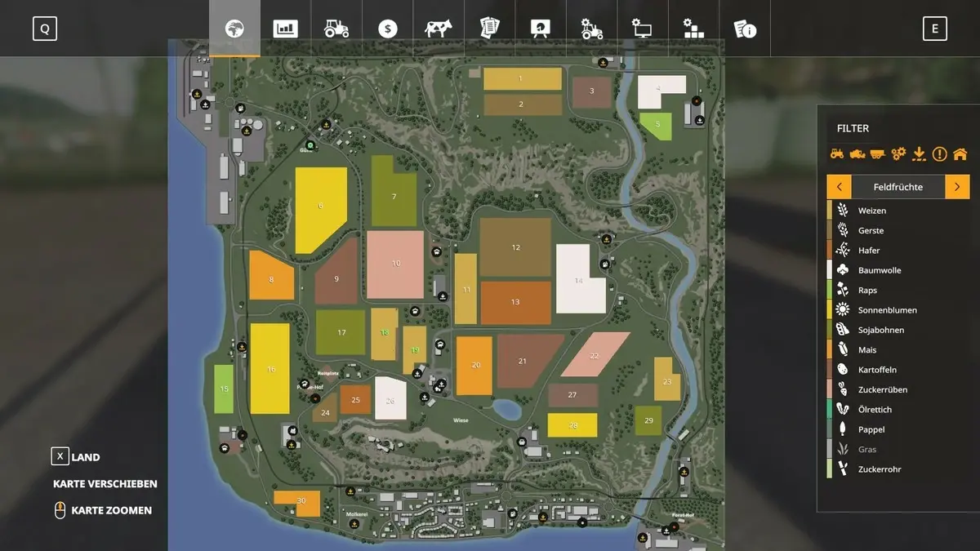
Task: Select the world map tab
Action: tap(234, 29)
